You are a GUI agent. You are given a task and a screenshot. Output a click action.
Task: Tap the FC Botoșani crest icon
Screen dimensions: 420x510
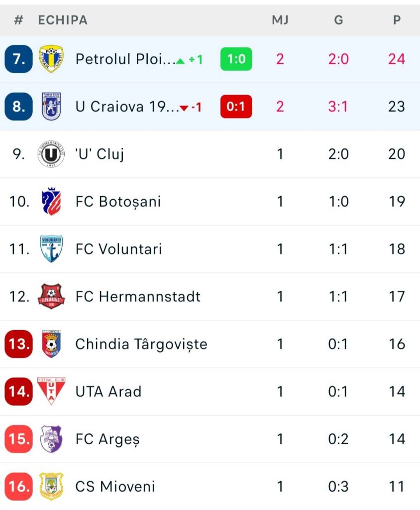click(x=51, y=202)
